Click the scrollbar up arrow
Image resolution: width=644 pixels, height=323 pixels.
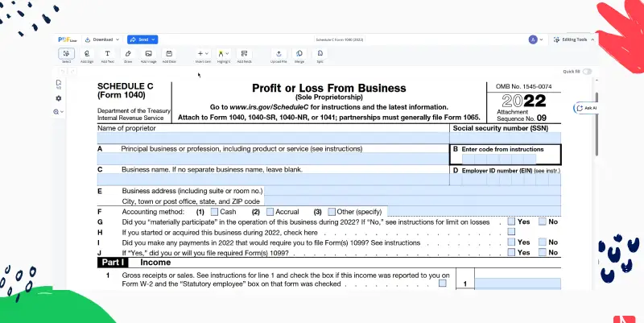point(597,81)
